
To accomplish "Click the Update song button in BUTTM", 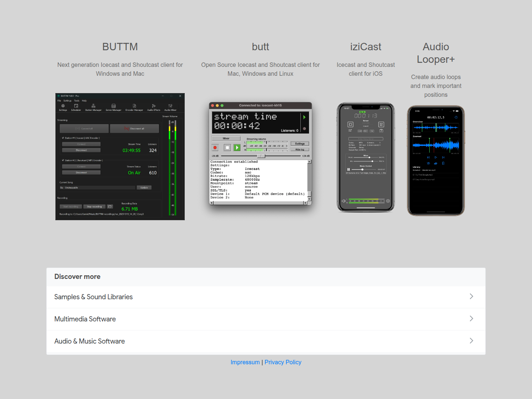I will coord(144,188).
